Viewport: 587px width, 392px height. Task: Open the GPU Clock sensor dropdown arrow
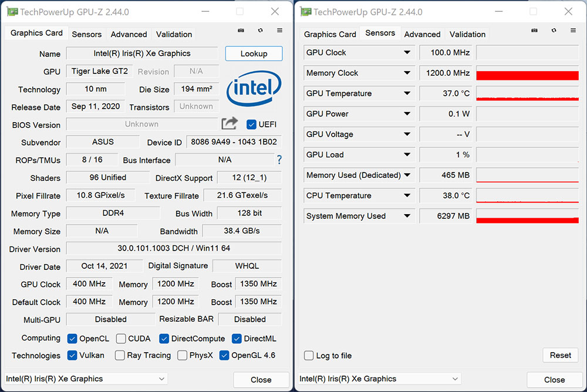coord(407,52)
